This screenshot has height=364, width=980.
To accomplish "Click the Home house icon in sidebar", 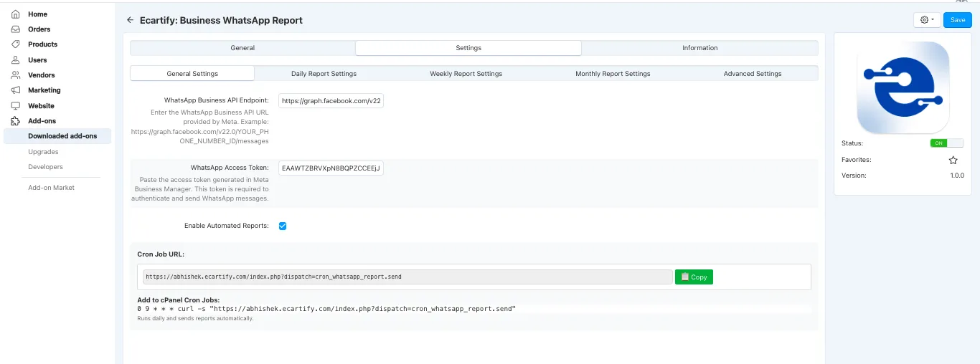I will coord(15,14).
